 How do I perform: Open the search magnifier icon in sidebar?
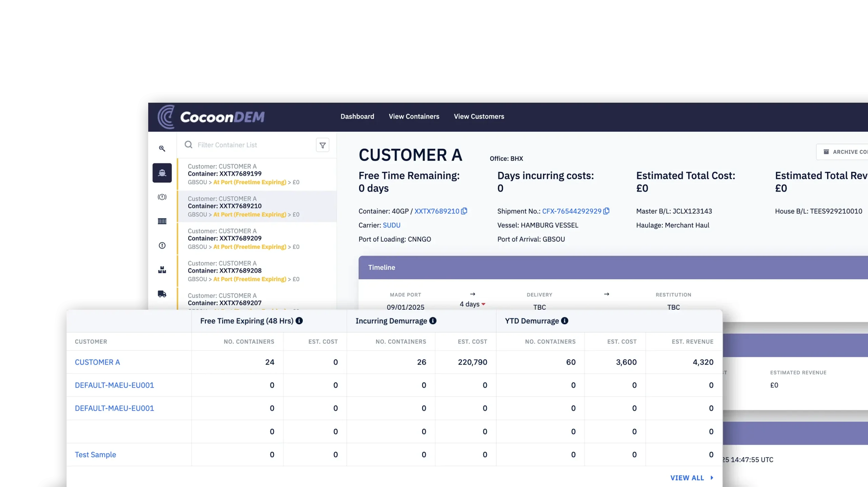(x=162, y=148)
